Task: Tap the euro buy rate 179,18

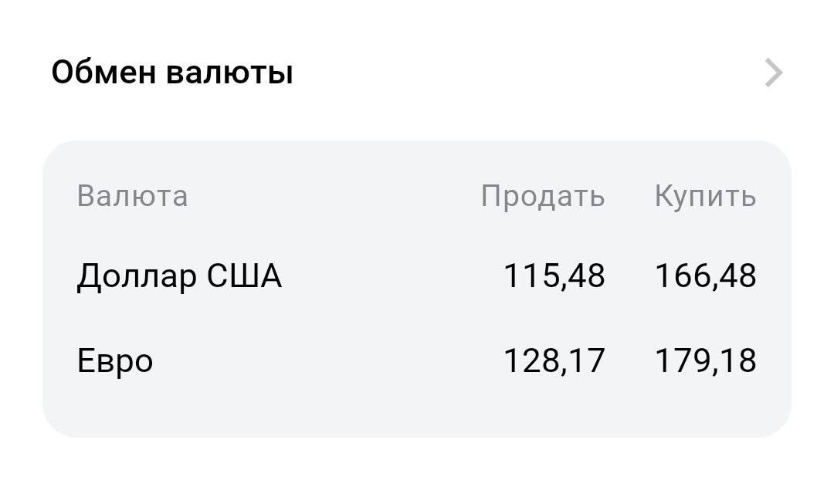Action: pos(705,360)
